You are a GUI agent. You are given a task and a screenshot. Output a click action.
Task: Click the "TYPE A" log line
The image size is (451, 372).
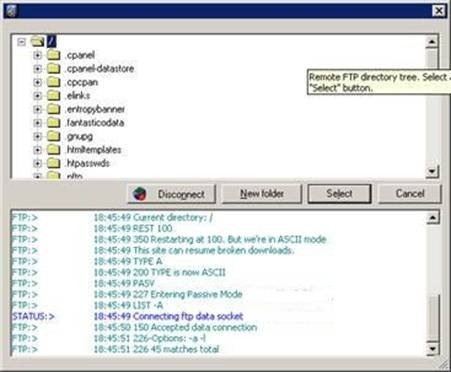[128, 261]
